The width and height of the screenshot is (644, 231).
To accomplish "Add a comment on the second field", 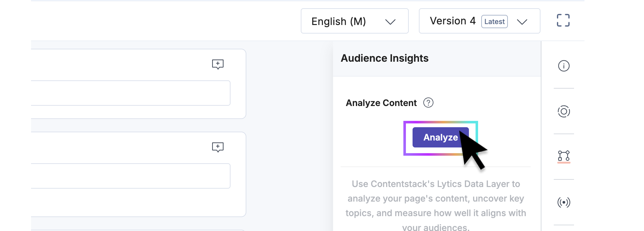I will (x=218, y=147).
